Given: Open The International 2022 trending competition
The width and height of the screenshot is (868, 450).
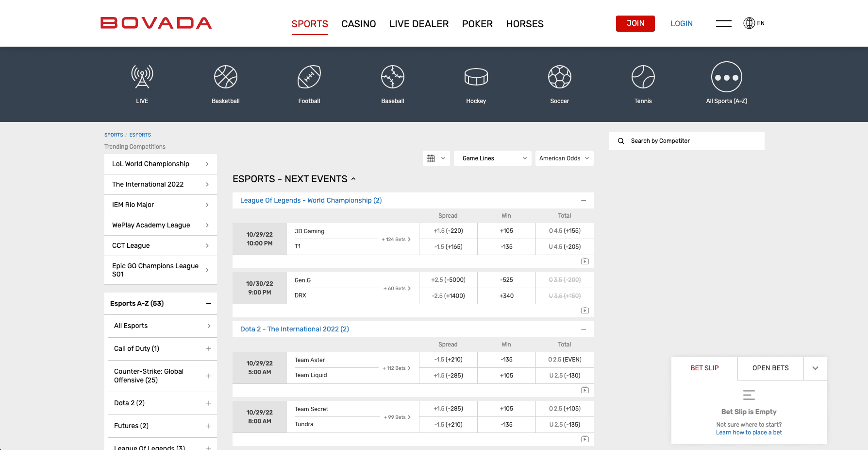Looking at the screenshot, I should click(x=161, y=185).
